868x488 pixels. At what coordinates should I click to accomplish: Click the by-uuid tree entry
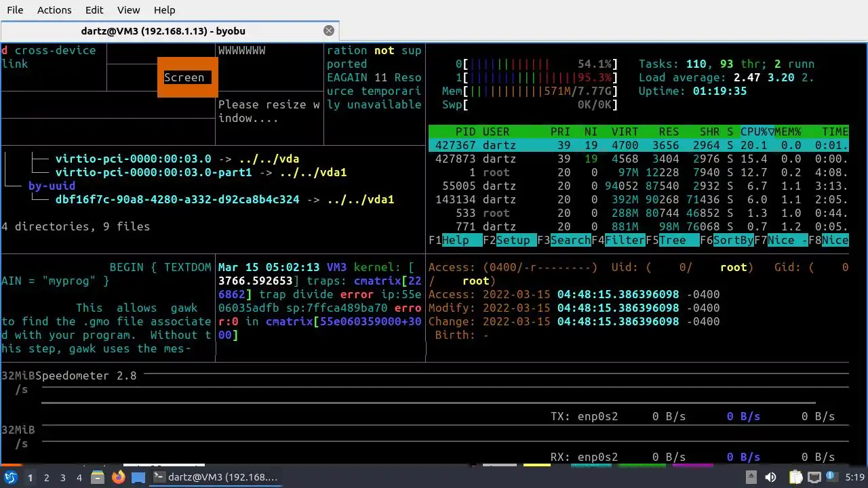click(52, 186)
